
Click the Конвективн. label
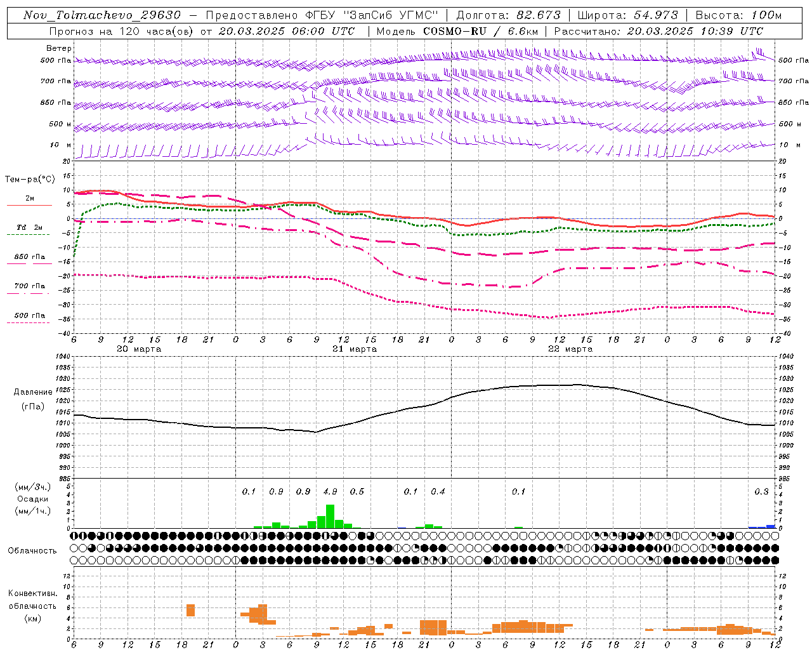pyautogui.click(x=32, y=594)
